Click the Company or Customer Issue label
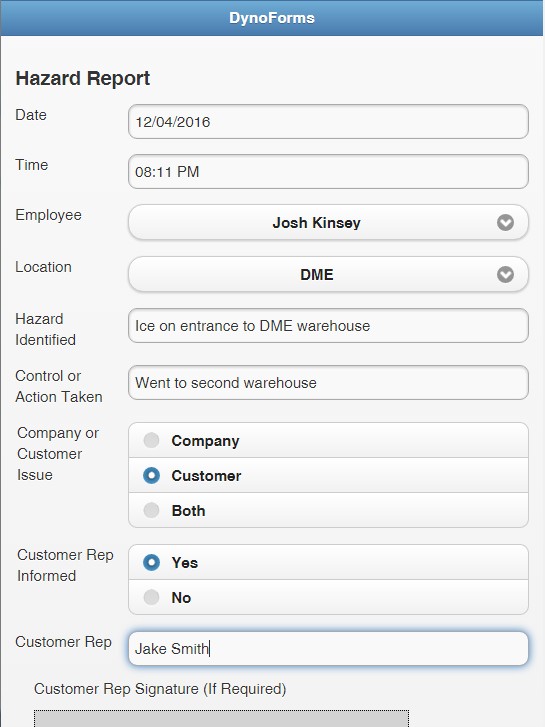Viewport: 545px width, 727px height. coord(58,453)
